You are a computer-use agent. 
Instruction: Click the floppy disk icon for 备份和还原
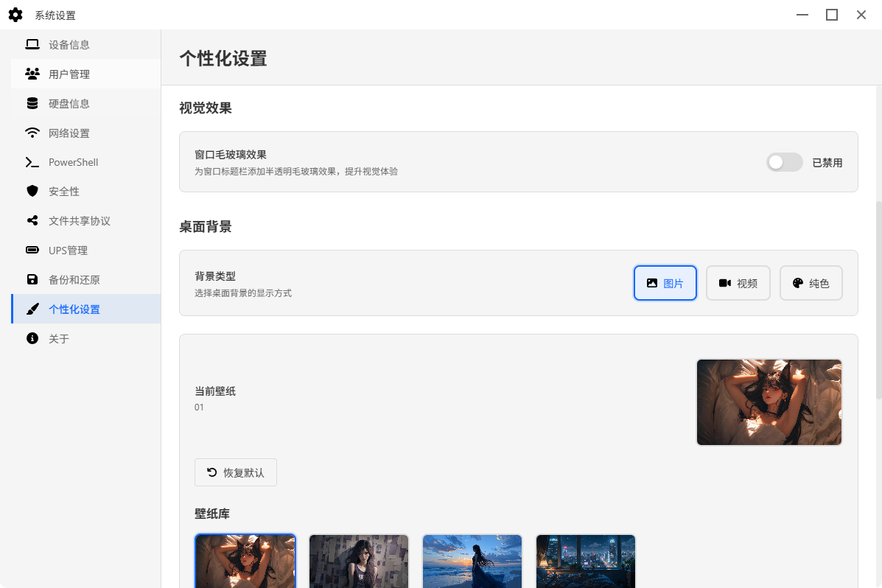tap(32, 280)
